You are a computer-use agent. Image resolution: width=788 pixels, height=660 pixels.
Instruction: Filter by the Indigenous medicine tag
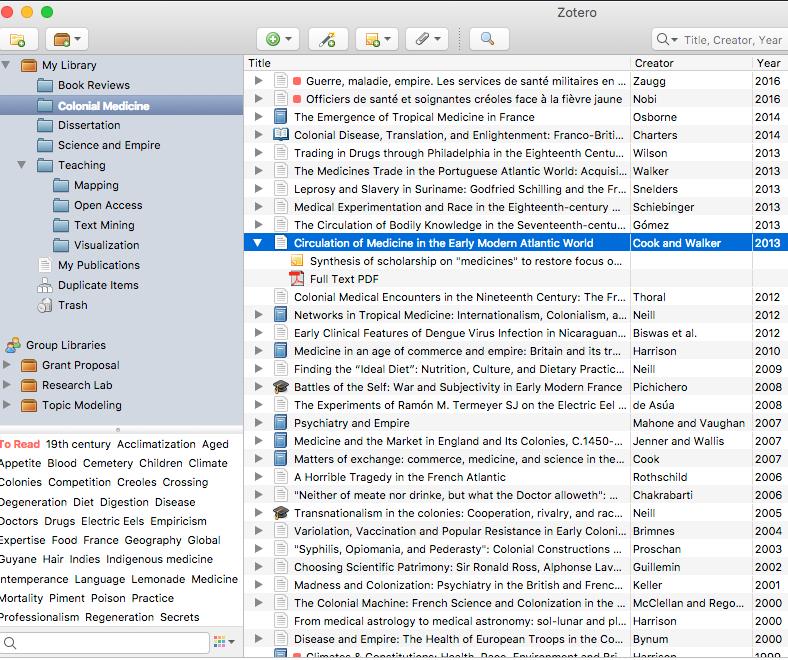[159, 559]
